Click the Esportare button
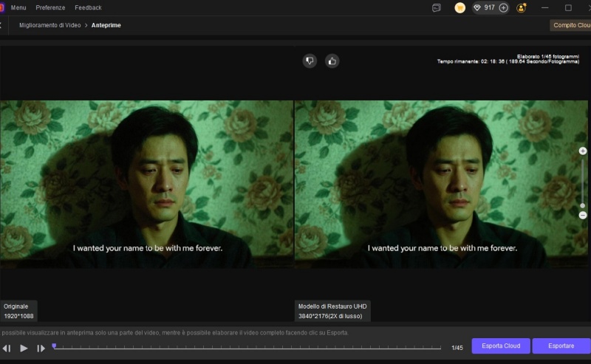Image resolution: width=591 pixels, height=364 pixels. pyautogui.click(x=561, y=346)
